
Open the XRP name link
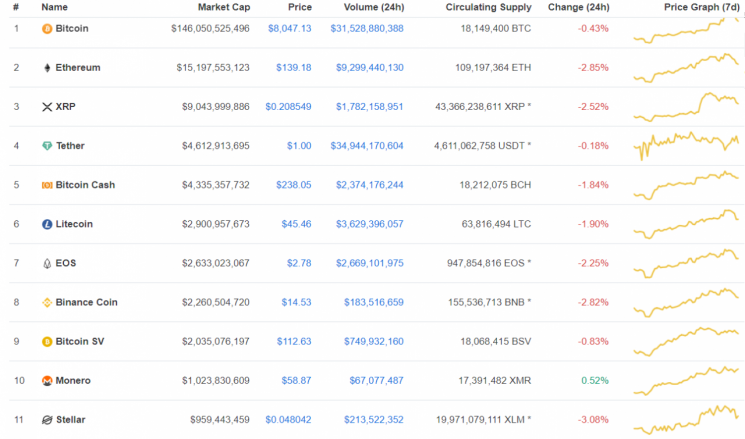point(66,106)
